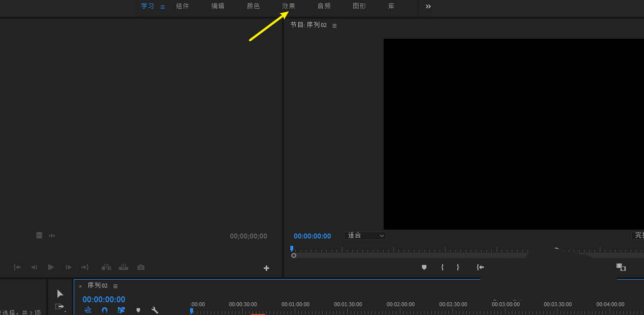
Task: Export frame with the camera icon
Action: 141,267
